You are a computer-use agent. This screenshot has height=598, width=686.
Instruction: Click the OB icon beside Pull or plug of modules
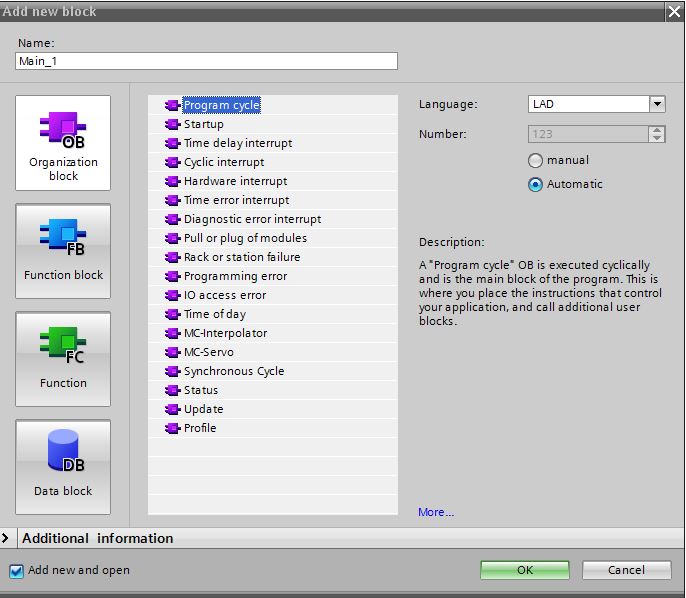click(x=172, y=238)
